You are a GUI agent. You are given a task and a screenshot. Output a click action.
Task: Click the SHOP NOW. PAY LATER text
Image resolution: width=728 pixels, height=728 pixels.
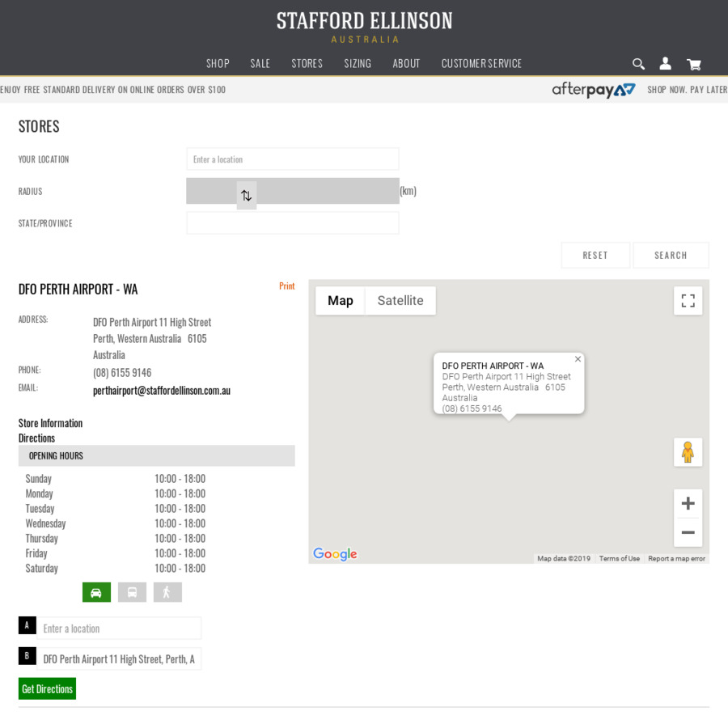[687, 90]
